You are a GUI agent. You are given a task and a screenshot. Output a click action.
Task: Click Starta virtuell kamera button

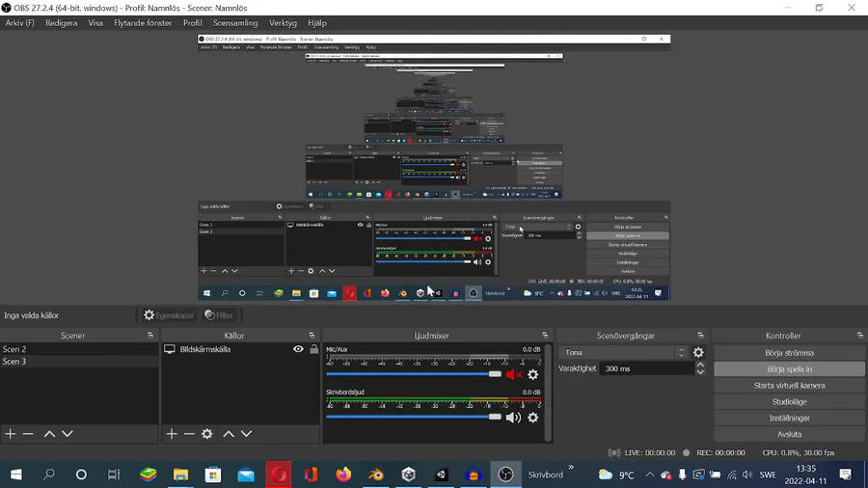tap(789, 385)
